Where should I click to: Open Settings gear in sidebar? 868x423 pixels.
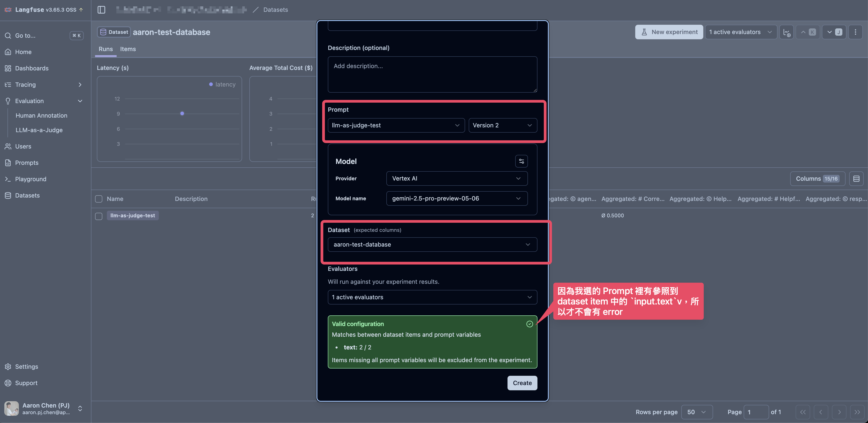click(8, 367)
